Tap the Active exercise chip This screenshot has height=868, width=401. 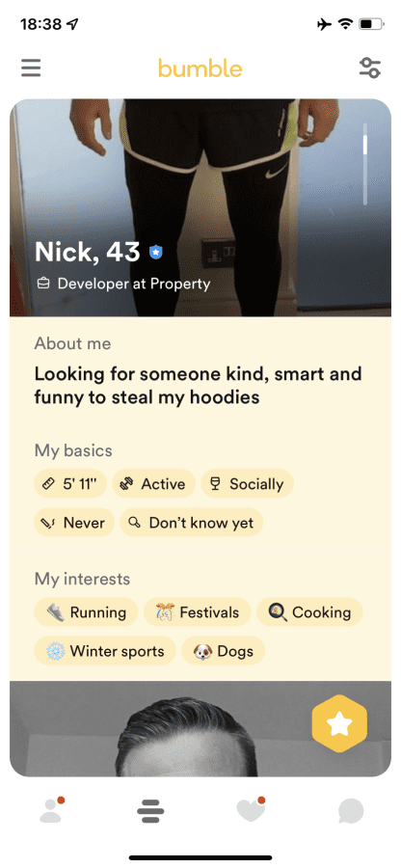[x=154, y=484]
